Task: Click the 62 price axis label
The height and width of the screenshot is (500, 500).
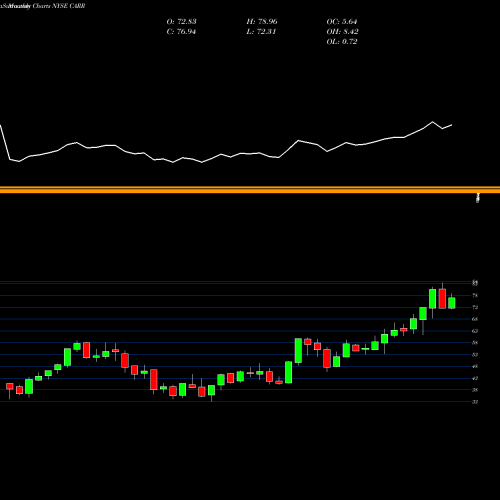Action: coord(475,331)
